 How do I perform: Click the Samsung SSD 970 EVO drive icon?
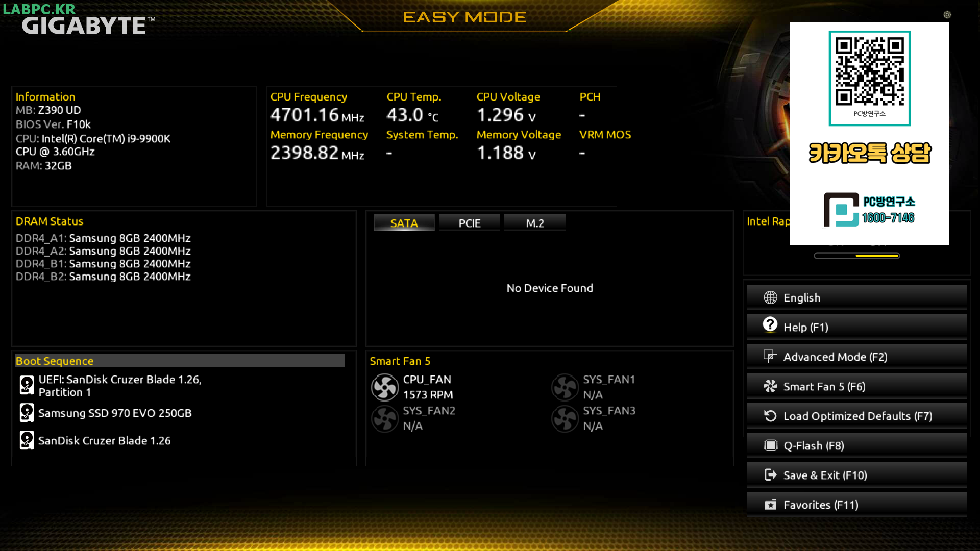click(x=27, y=413)
